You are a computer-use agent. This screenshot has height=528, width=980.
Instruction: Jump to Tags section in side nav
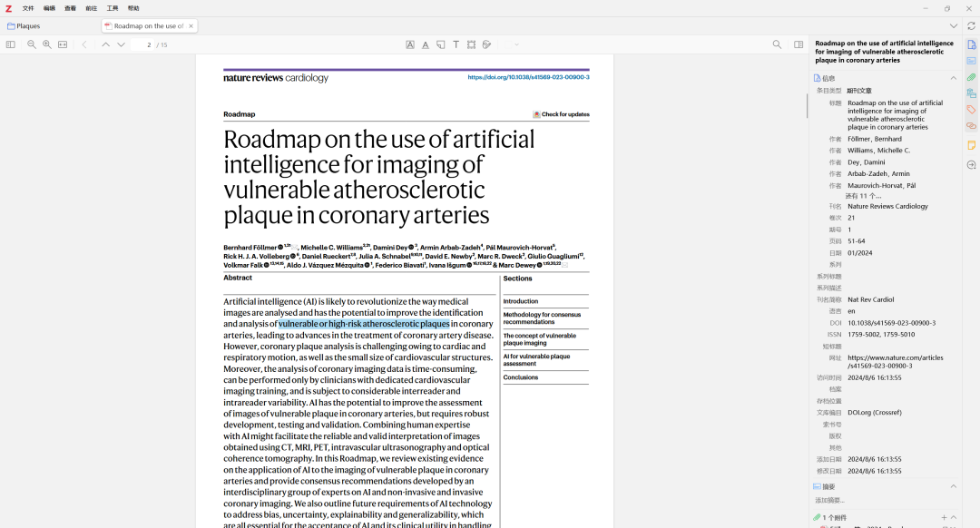(971, 110)
